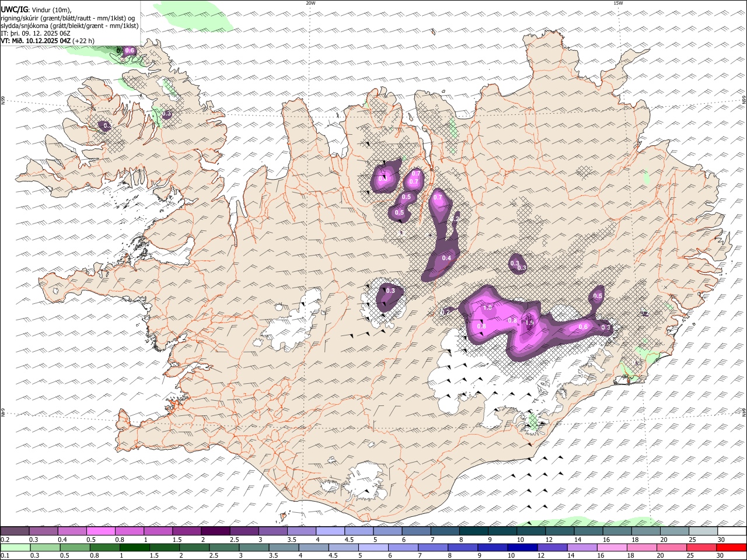The height and width of the screenshot is (560, 747).
Task: Click the Vindur (10m) label
Action: click(53, 9)
